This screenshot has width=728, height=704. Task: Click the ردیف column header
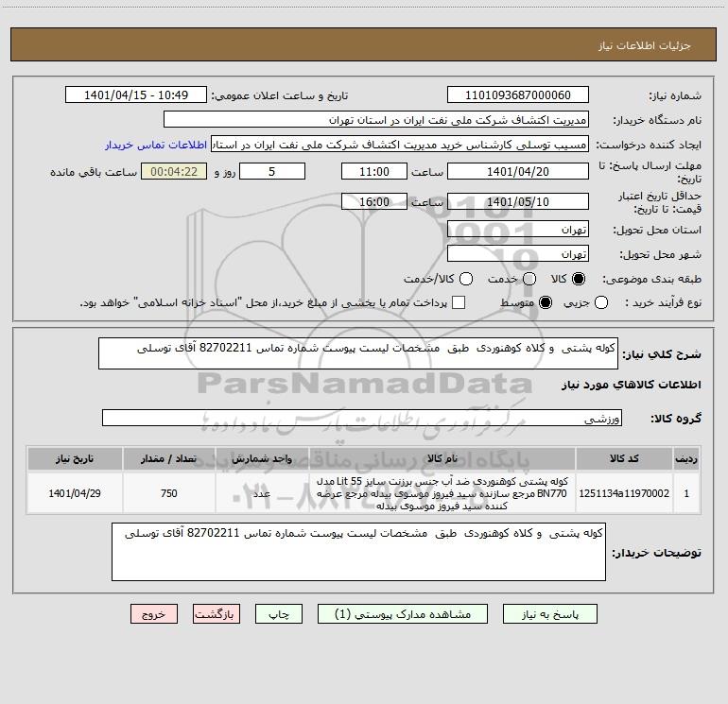pyautogui.click(x=686, y=459)
